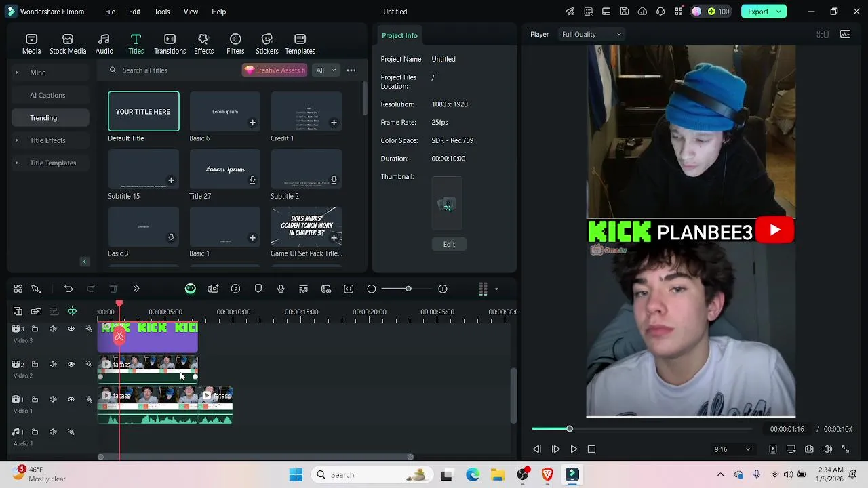Click Edit under the project thumbnail

coord(449,244)
